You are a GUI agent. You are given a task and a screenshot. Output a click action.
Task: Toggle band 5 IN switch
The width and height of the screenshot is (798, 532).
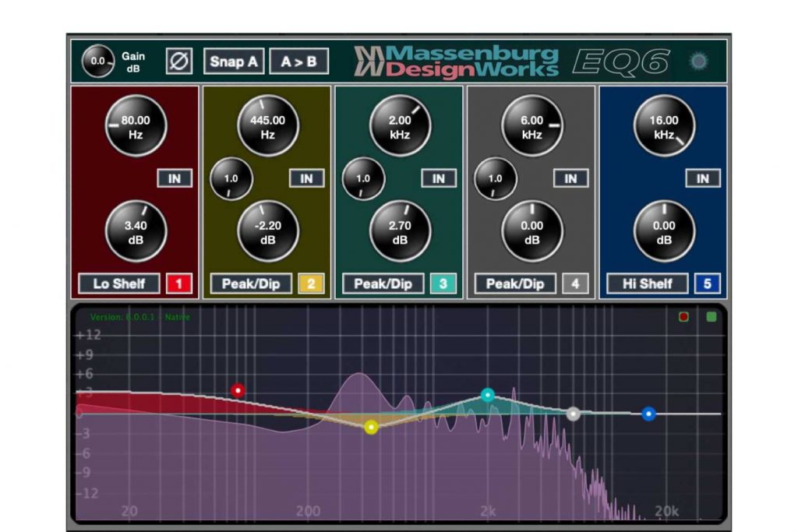tap(703, 178)
